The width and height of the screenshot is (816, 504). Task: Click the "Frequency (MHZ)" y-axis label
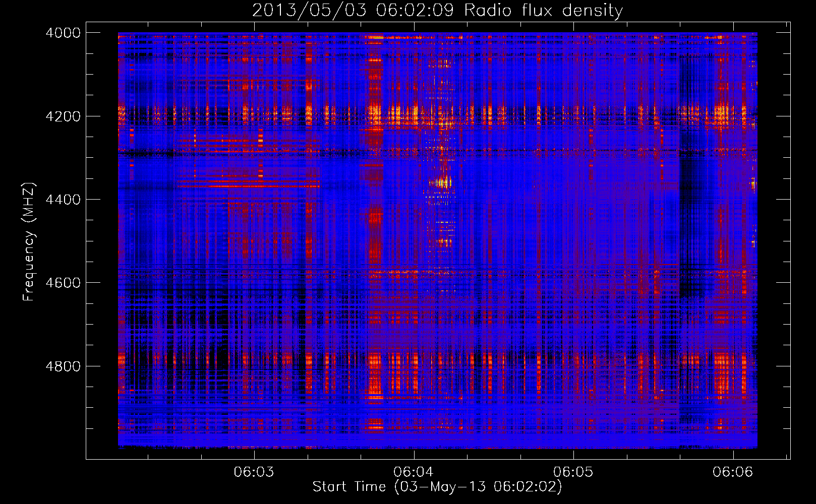click(29, 242)
